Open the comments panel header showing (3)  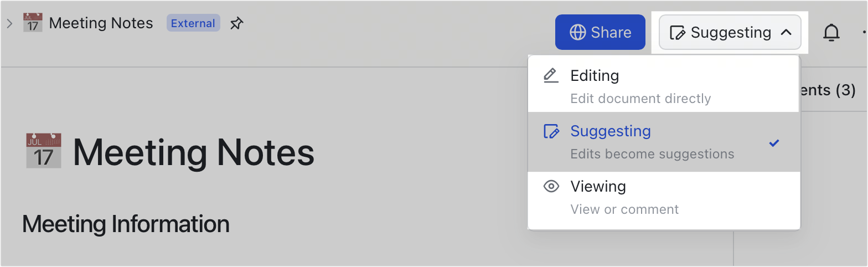coord(828,90)
